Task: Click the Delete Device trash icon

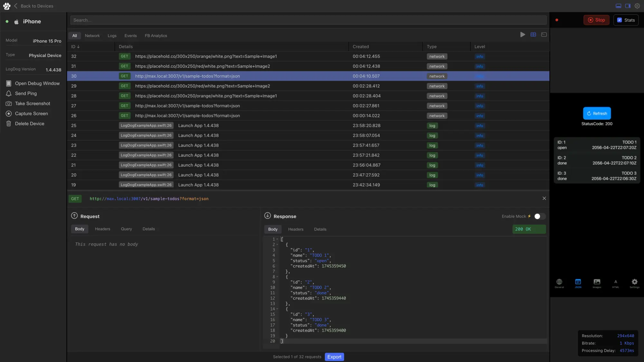Action: [9, 124]
